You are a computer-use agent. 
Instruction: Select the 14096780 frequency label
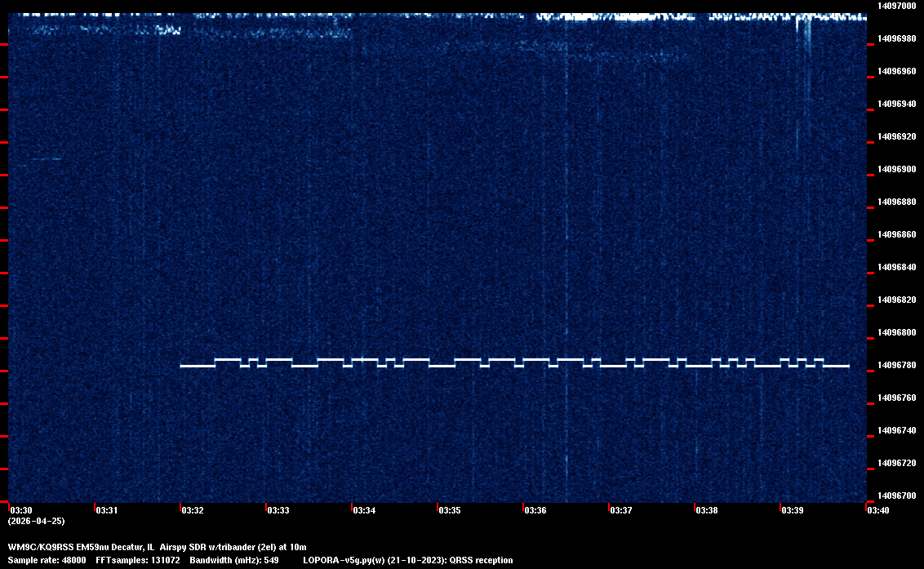(895, 365)
